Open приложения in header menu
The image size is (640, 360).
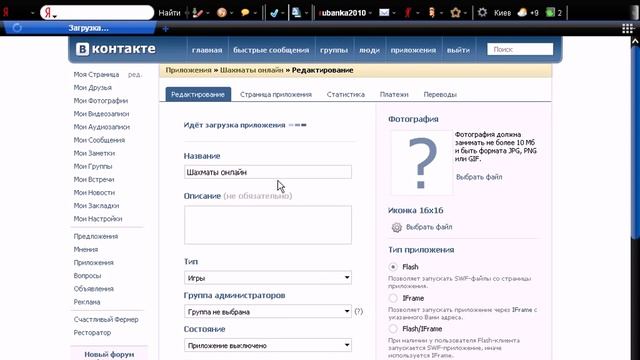pyautogui.click(x=413, y=50)
